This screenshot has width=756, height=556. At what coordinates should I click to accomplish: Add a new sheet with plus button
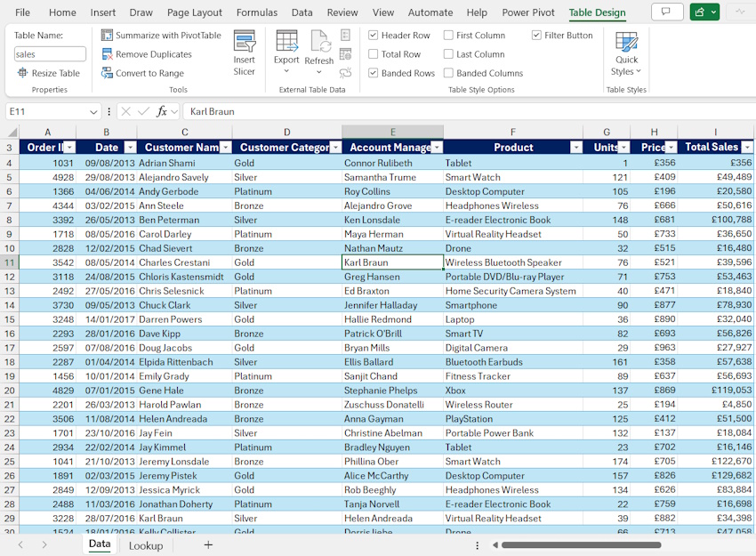coord(208,544)
